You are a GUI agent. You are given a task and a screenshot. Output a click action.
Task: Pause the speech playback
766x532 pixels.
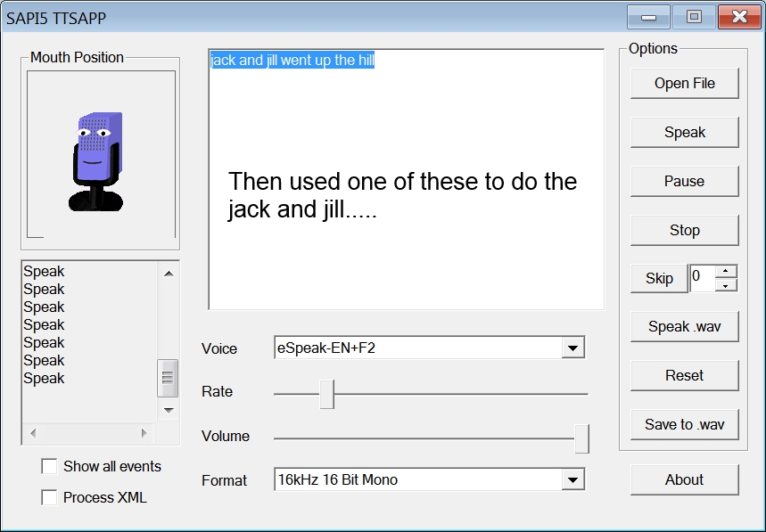[x=684, y=181]
